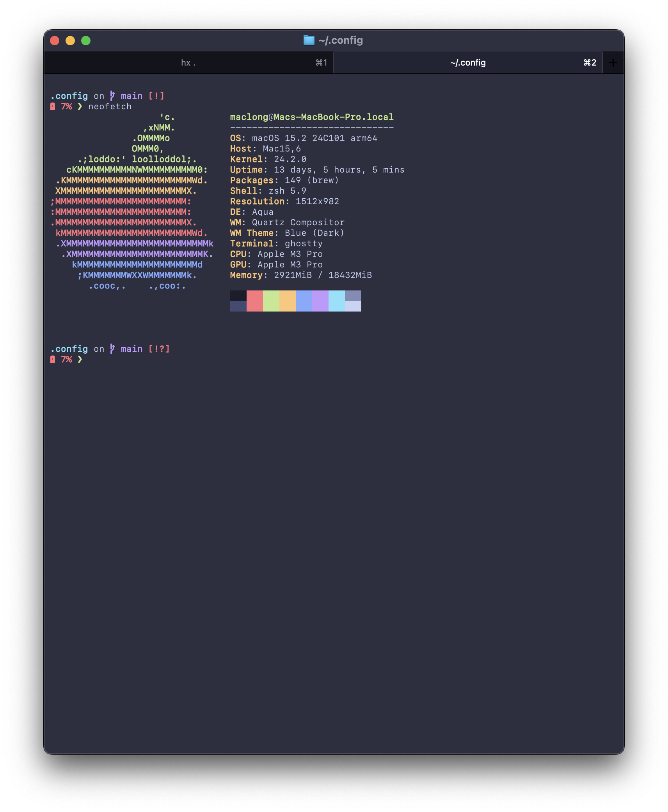Click the '⌘1' shortcut label on the hx tab
The image size is (668, 812).
[321, 63]
